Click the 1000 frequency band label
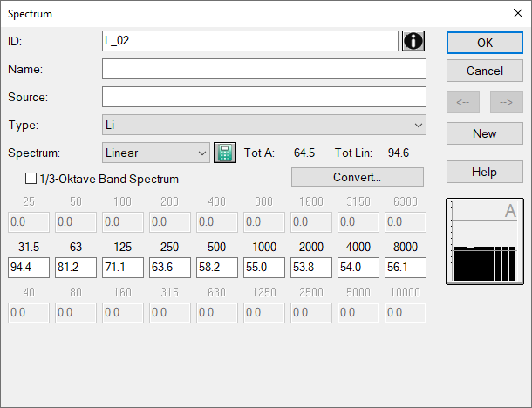Viewport: 532px width, 408px height. pyautogui.click(x=264, y=247)
